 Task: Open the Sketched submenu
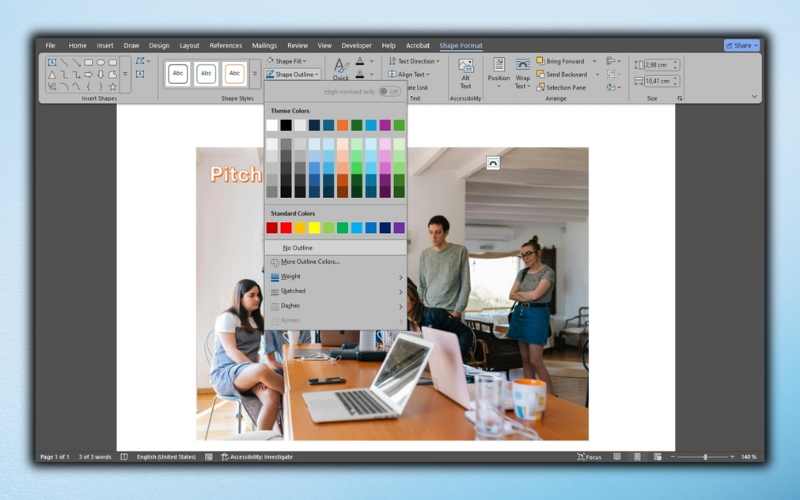click(336, 291)
